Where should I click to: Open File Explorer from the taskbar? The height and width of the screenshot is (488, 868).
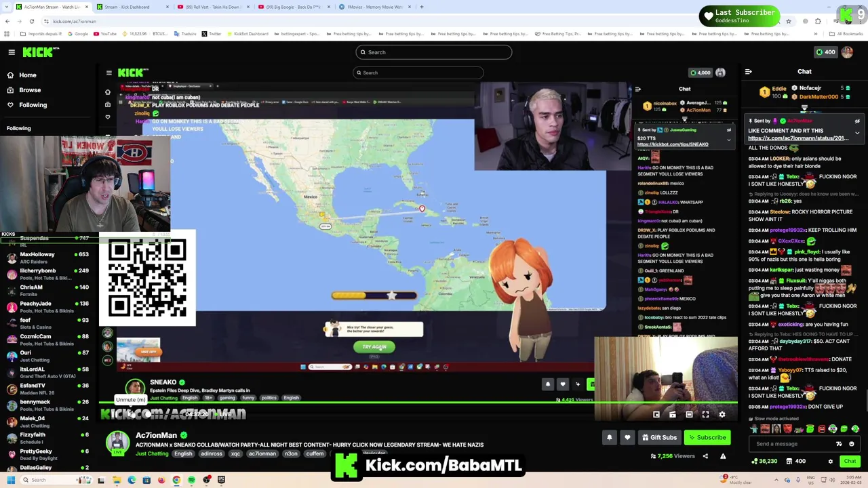pos(117,480)
